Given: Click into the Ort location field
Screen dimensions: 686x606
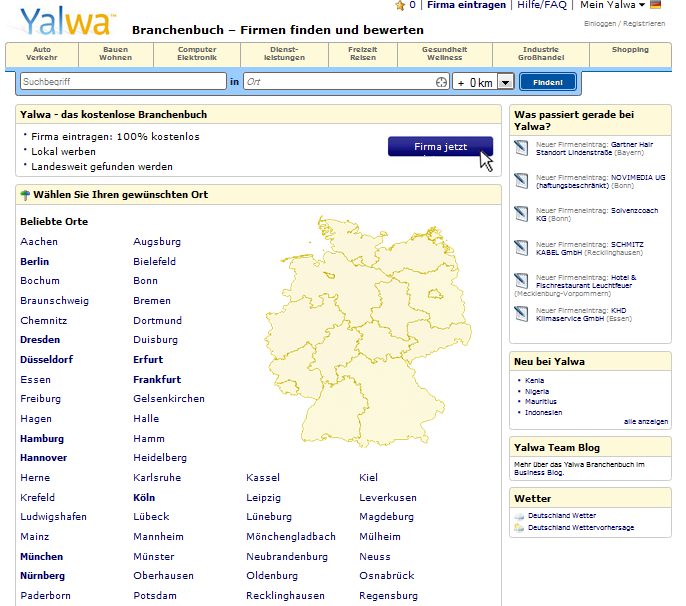Looking at the screenshot, I should [x=346, y=82].
